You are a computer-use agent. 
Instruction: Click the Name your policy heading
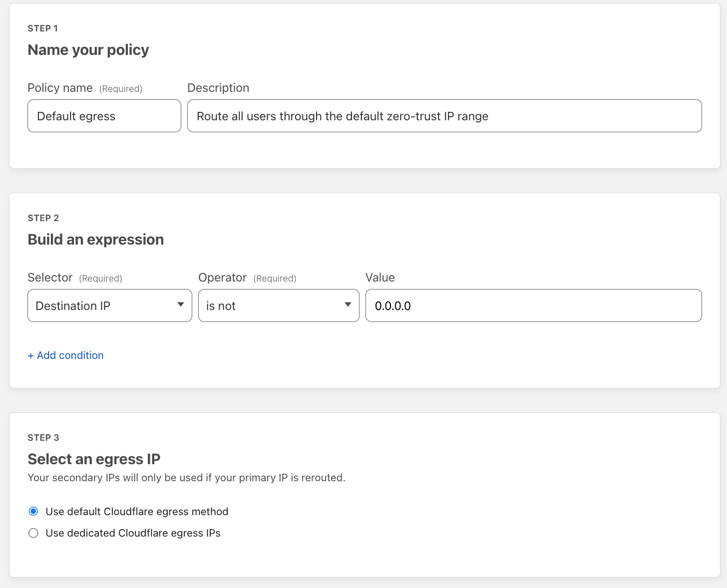[x=88, y=49]
